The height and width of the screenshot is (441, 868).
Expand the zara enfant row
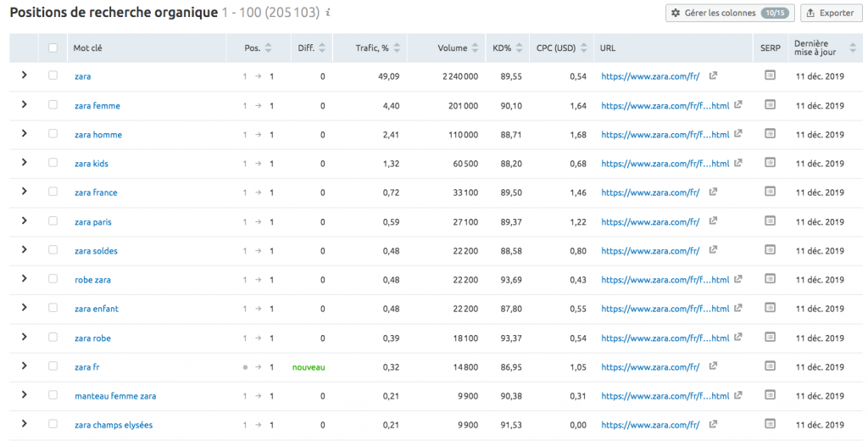point(24,308)
